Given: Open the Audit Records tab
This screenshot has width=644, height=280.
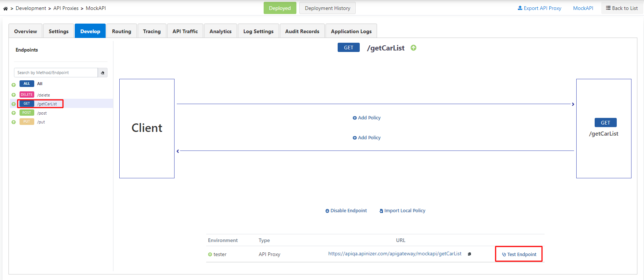Looking at the screenshot, I should tap(302, 31).
